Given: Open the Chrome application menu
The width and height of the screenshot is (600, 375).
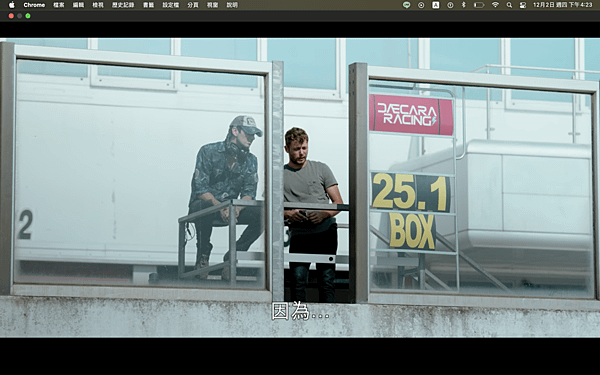Looking at the screenshot, I should [x=34, y=5].
